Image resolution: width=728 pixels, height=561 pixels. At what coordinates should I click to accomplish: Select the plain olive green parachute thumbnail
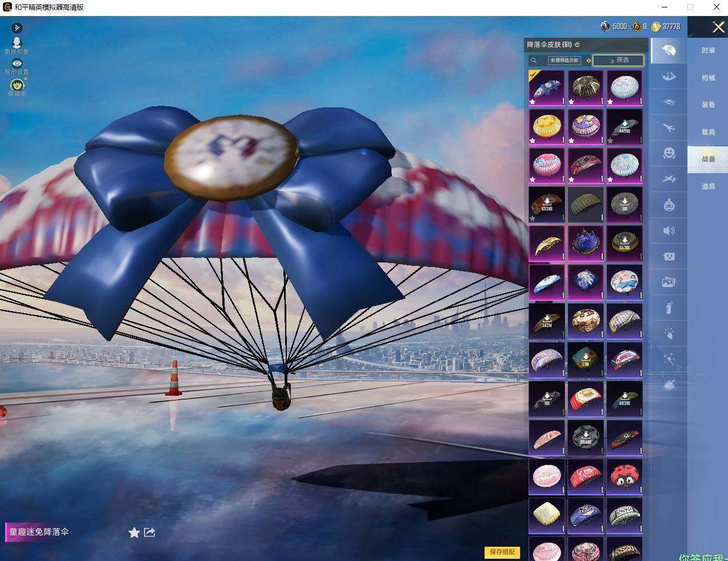point(586,204)
